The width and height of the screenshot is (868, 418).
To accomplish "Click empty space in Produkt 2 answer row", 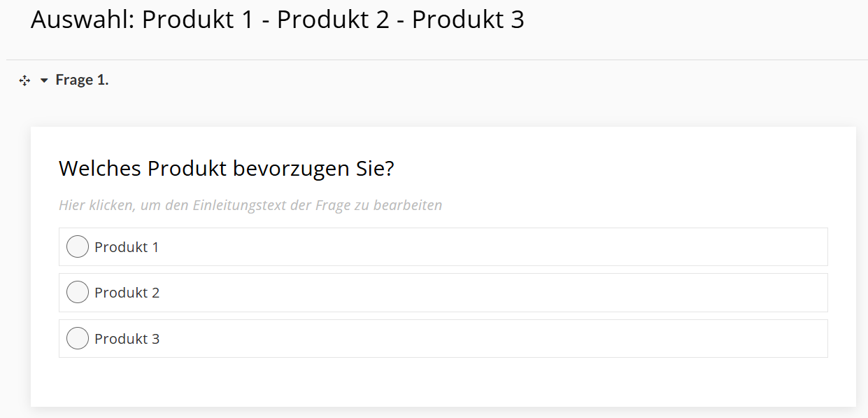I will coord(490,293).
